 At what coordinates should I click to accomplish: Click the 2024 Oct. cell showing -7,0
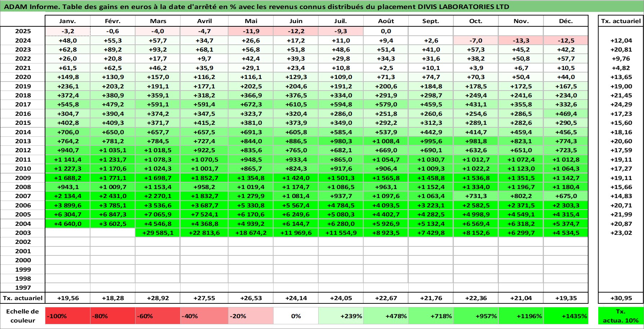(x=476, y=40)
